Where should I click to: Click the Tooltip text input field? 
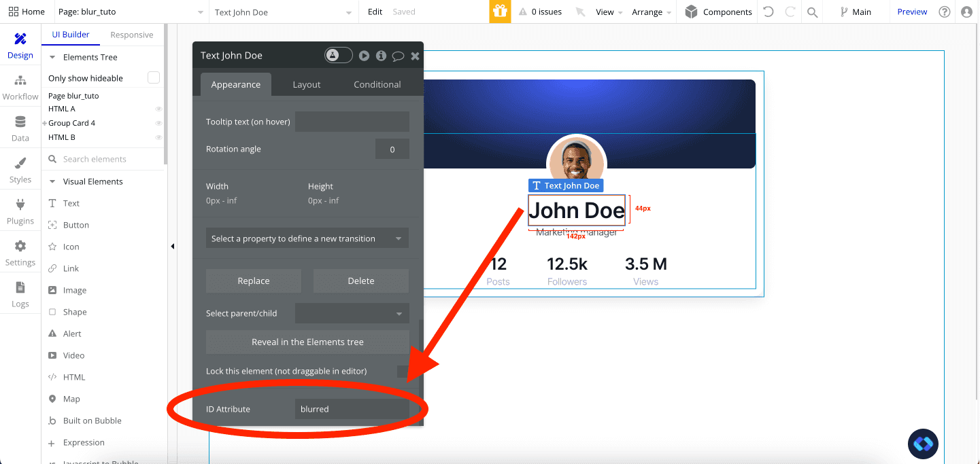352,122
